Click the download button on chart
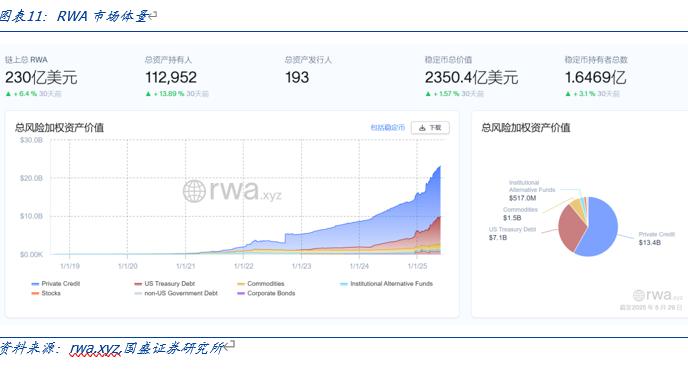Viewport: 688px width, 381px height. 430,128
